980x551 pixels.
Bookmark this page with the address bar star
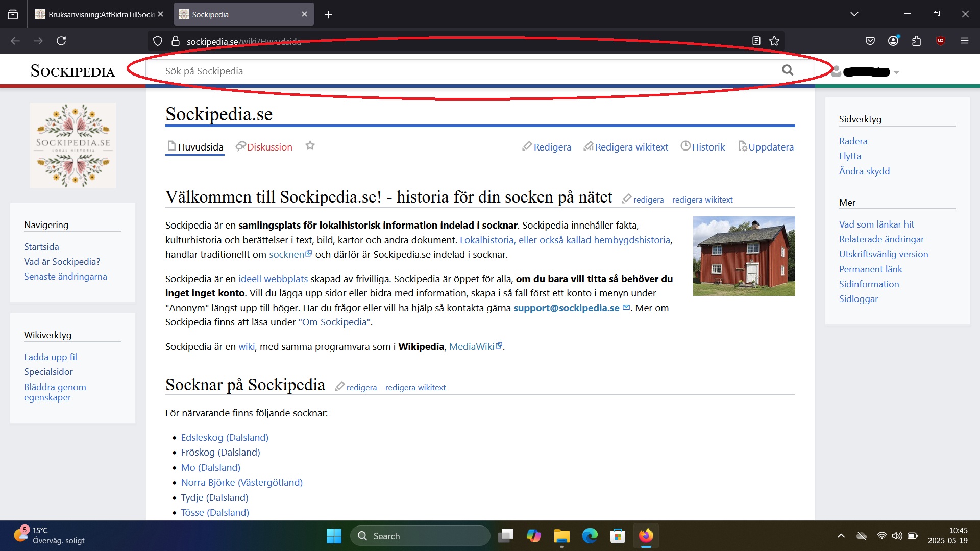pos(774,41)
